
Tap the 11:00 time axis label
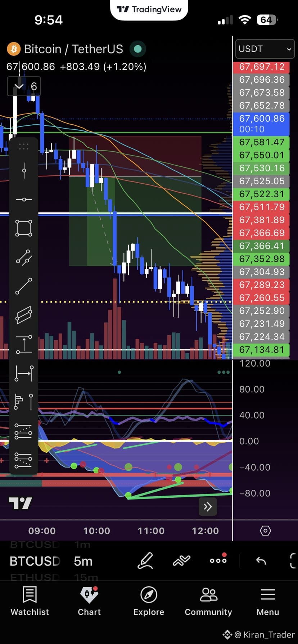tap(151, 531)
